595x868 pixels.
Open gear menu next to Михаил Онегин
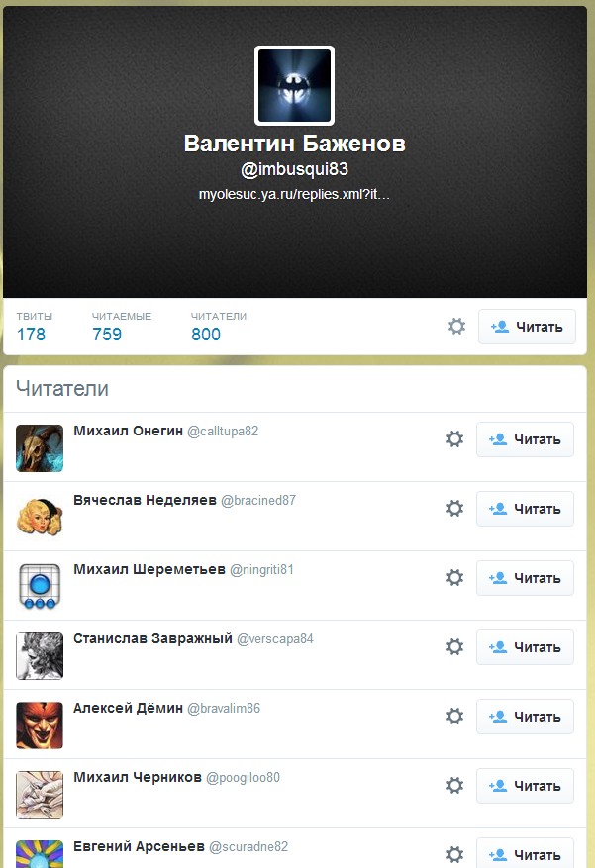pos(455,439)
